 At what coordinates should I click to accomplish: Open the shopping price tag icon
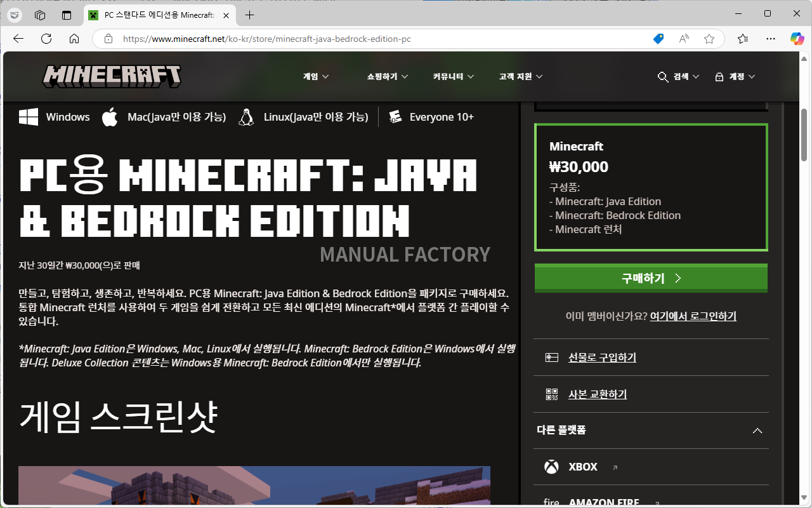658,39
